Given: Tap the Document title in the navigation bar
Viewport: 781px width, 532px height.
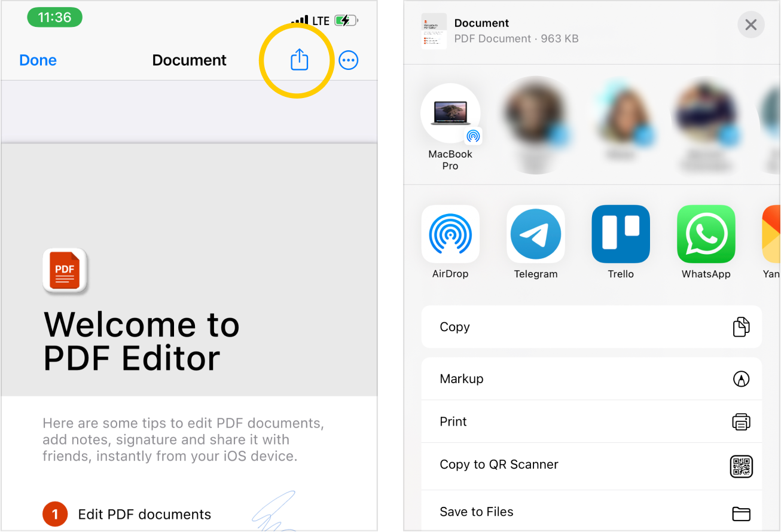Looking at the screenshot, I should 190,60.
